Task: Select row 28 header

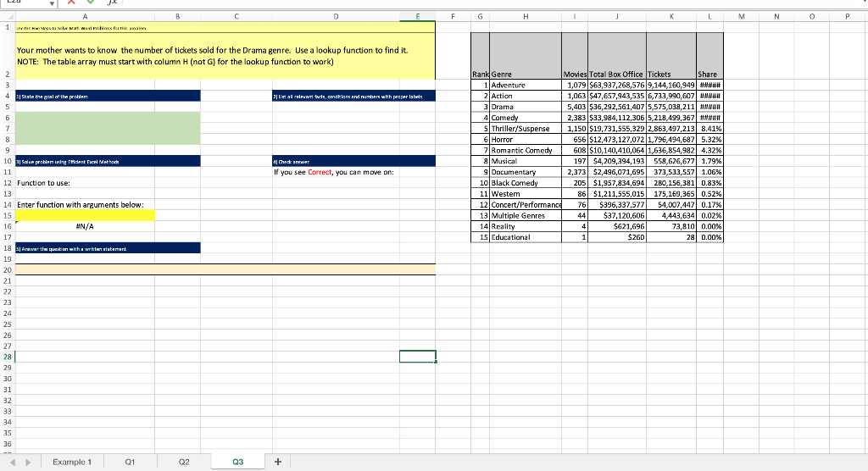Action: 7,357
